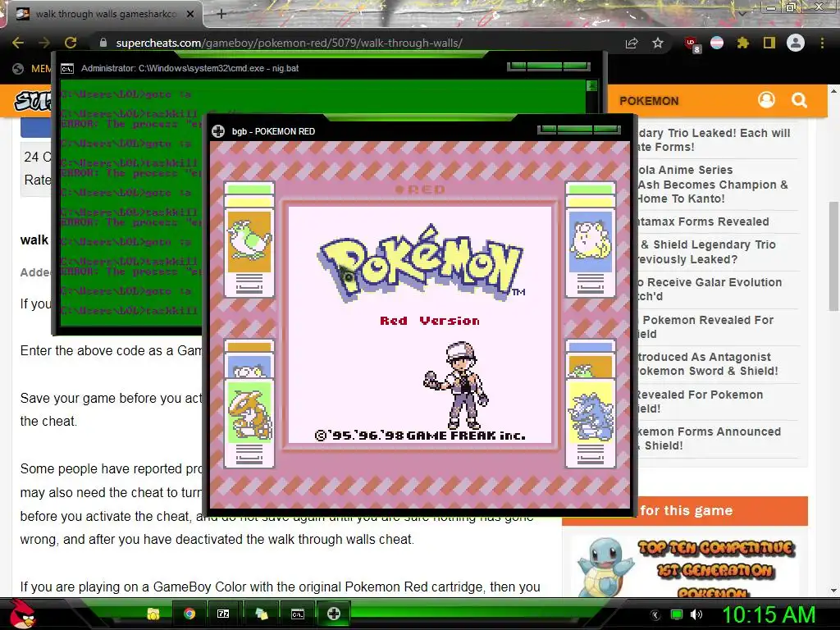Reload the supercheats page
The image size is (840, 630).
pyautogui.click(x=71, y=43)
